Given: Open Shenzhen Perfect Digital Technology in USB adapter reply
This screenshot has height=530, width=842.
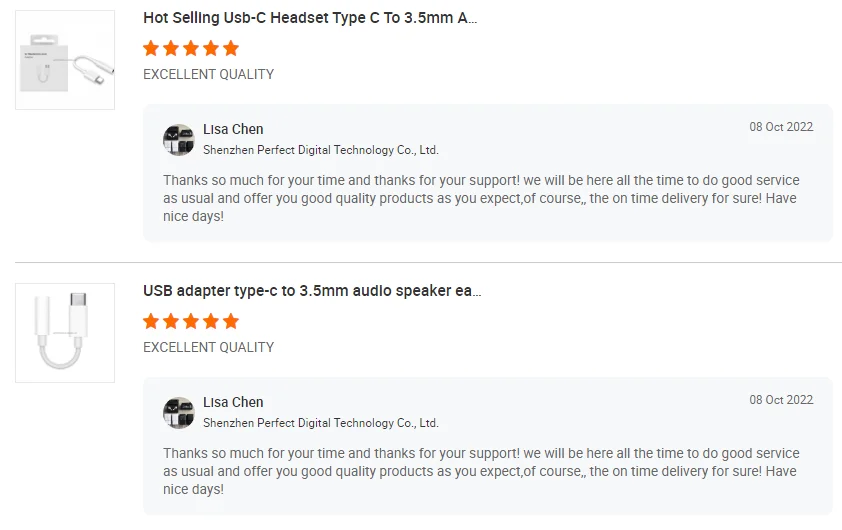Looking at the screenshot, I should click(x=320, y=423).
